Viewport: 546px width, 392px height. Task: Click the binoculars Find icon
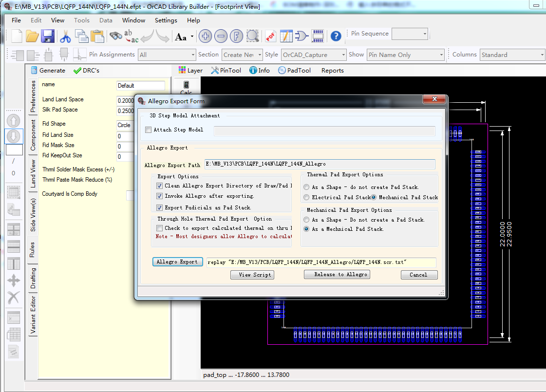[x=115, y=36]
